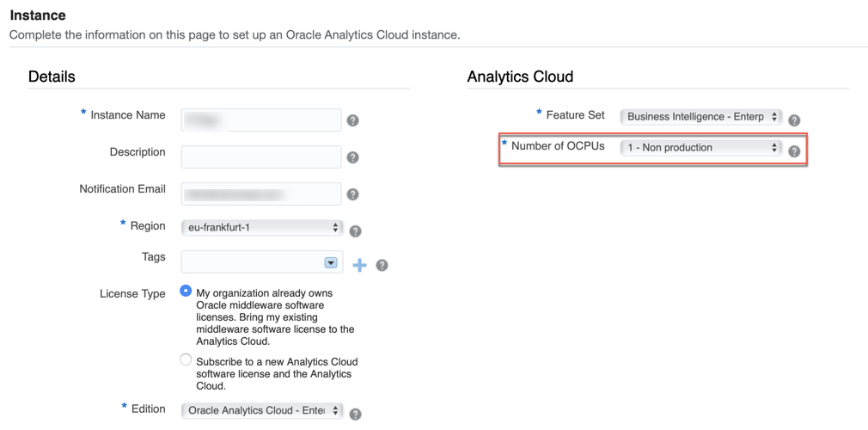Image resolution: width=868 pixels, height=430 pixels.
Task: Open the Region dropdown eu-frankfurt-1
Action: point(262,228)
